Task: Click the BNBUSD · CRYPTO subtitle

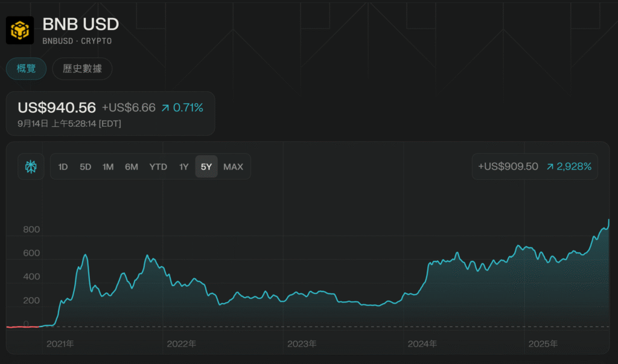Action: point(77,41)
